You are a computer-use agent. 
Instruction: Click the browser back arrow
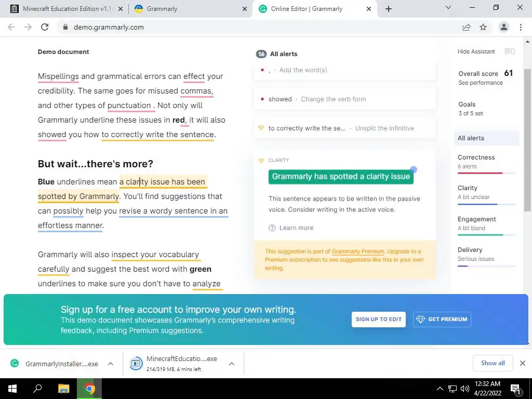tap(11, 27)
